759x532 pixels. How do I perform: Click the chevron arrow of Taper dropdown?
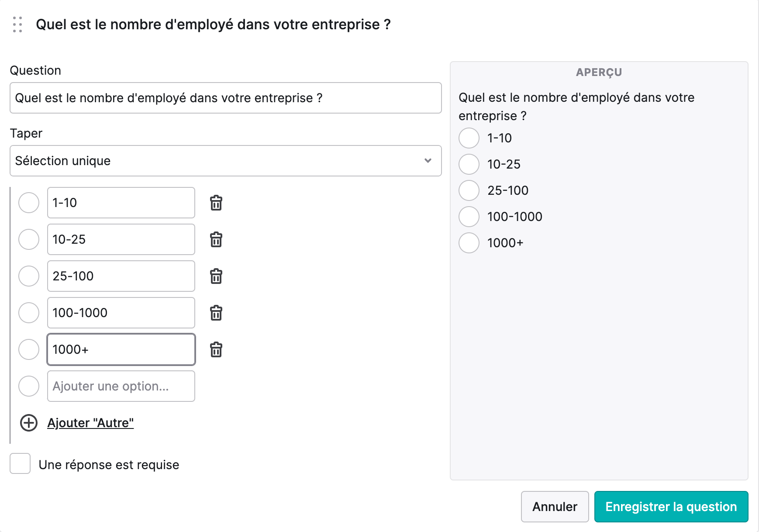tap(428, 161)
